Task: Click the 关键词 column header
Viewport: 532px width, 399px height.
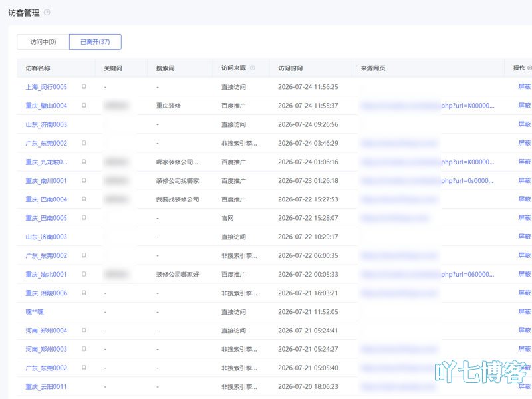Action: 113,68
